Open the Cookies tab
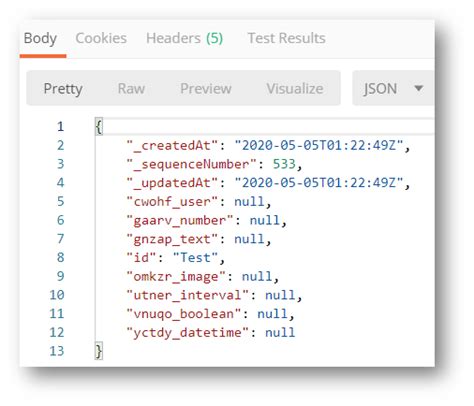The image size is (474, 406). pos(101,38)
